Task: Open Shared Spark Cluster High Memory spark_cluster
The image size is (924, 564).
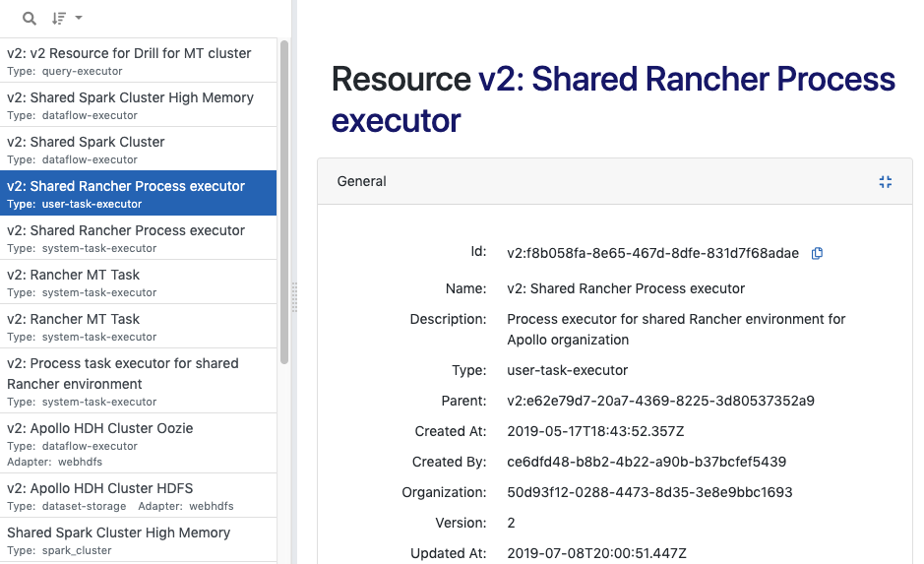Action: coord(138,540)
